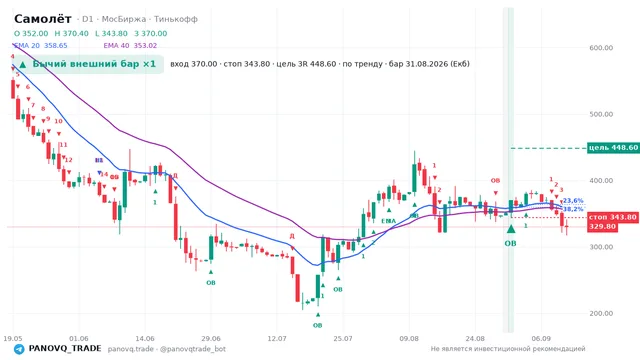The height and width of the screenshot is (360, 640).
Task: Select the 01.06 date on the time axis
Action: [79, 338]
